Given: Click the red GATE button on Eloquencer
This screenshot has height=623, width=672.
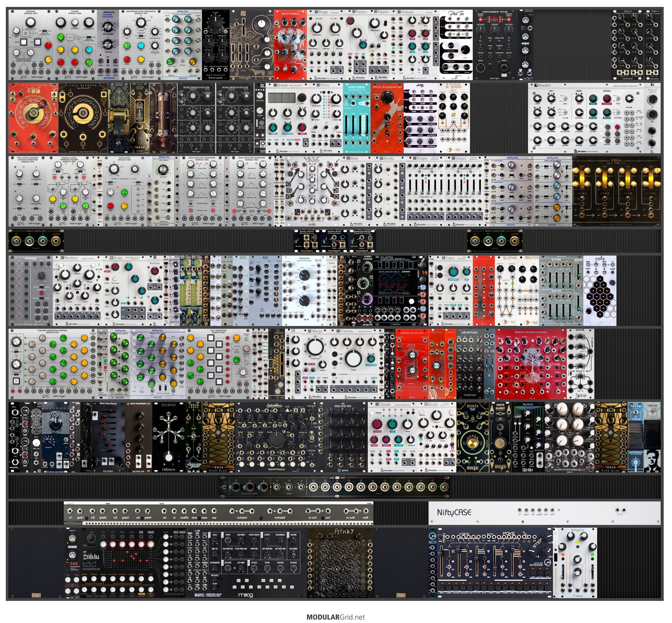Looking at the screenshot, I should pyautogui.click(x=122, y=545).
